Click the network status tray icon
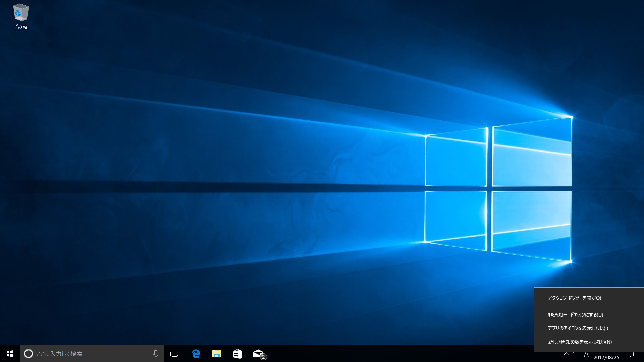This screenshot has height=362, width=644. click(x=577, y=354)
